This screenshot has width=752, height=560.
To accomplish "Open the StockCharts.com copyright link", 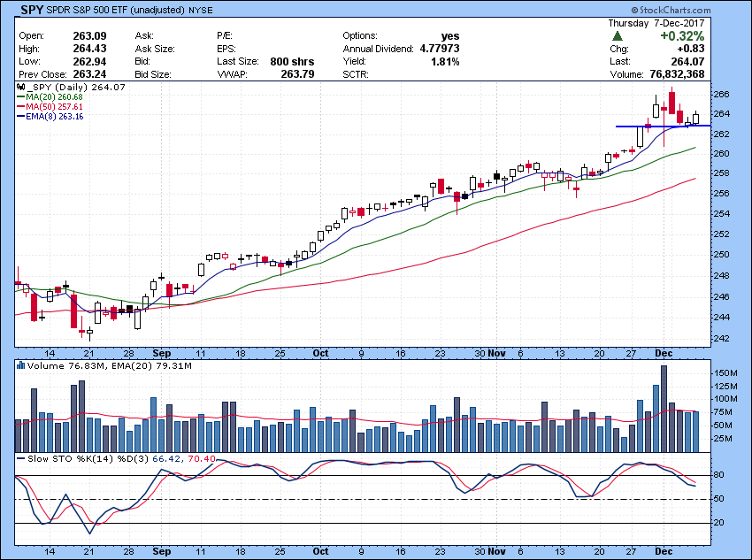I will pos(671,10).
